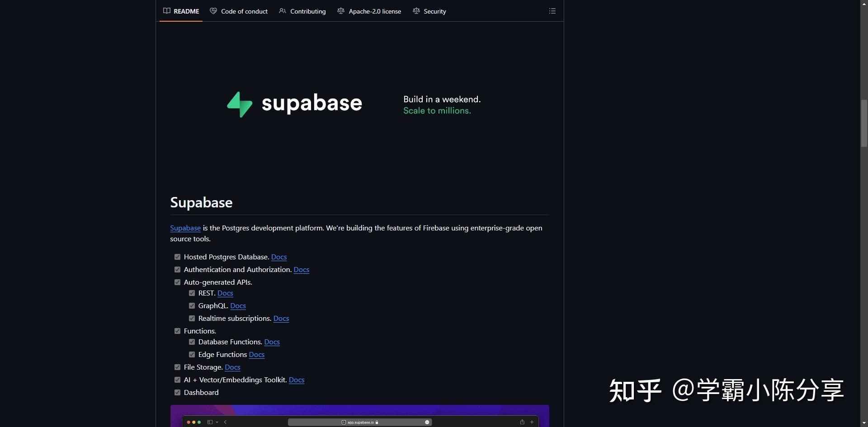The height and width of the screenshot is (427, 868).
Task: Click the scrollbar up arrow
Action: [864, 3]
